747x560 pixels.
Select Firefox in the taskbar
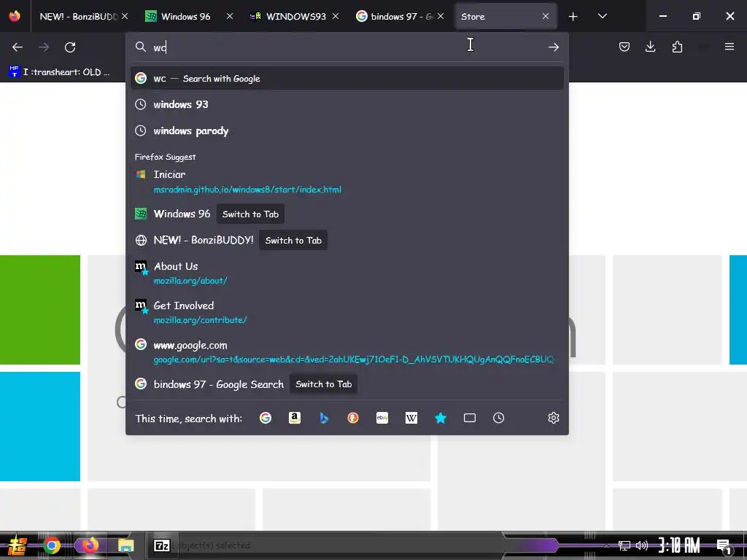pos(90,545)
